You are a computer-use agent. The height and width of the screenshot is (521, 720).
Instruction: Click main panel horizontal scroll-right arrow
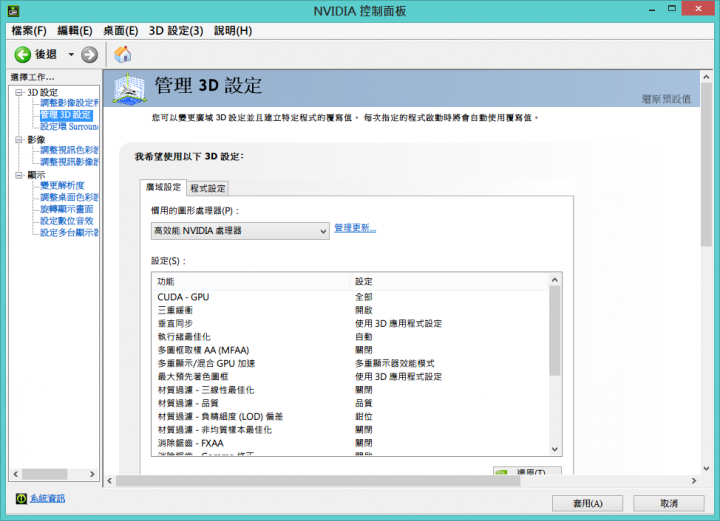pyautogui.click(x=694, y=481)
